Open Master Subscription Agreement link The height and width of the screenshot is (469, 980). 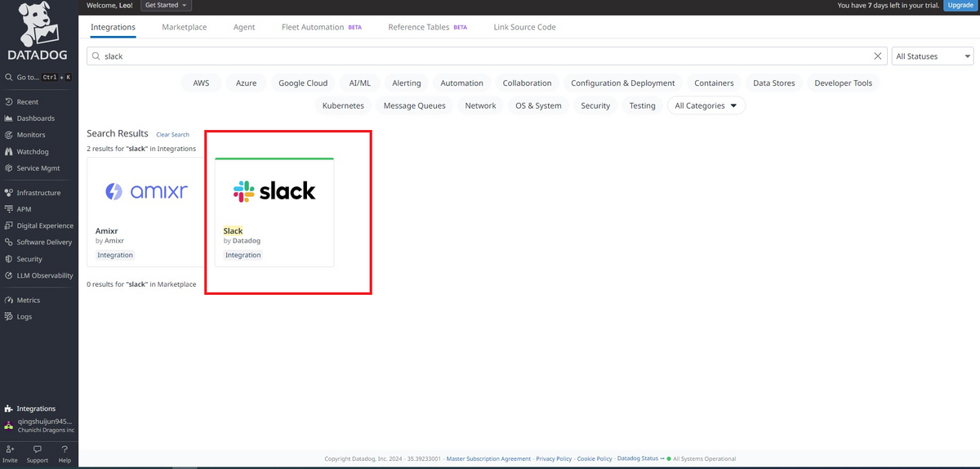click(x=488, y=459)
